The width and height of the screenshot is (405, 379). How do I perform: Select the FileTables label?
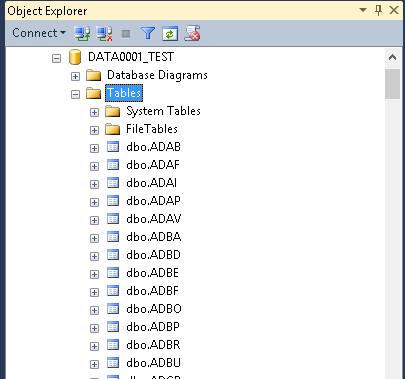click(x=152, y=129)
